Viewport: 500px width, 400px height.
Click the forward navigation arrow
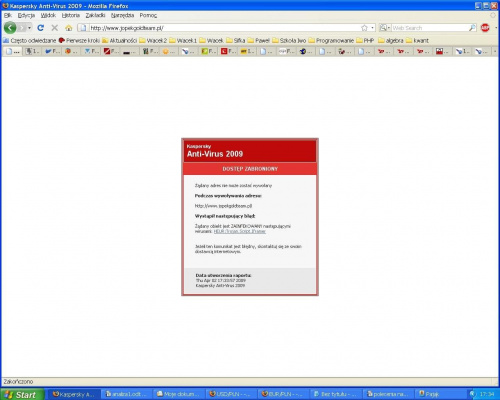click(x=22, y=28)
